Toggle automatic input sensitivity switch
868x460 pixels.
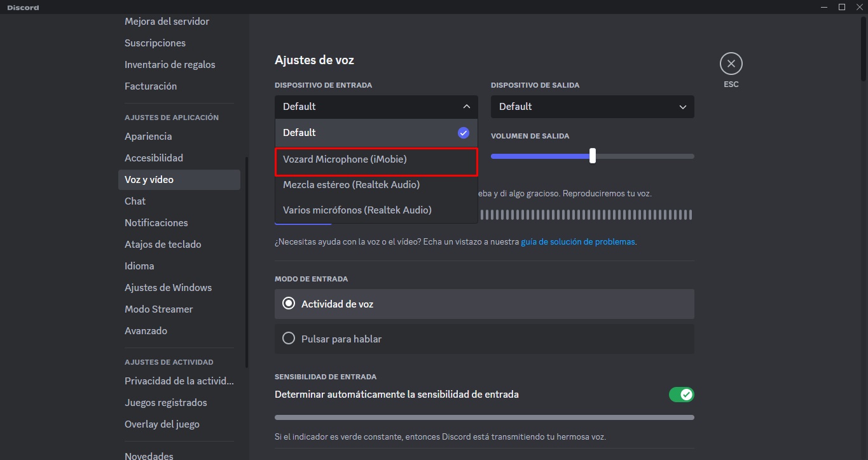[681, 395]
